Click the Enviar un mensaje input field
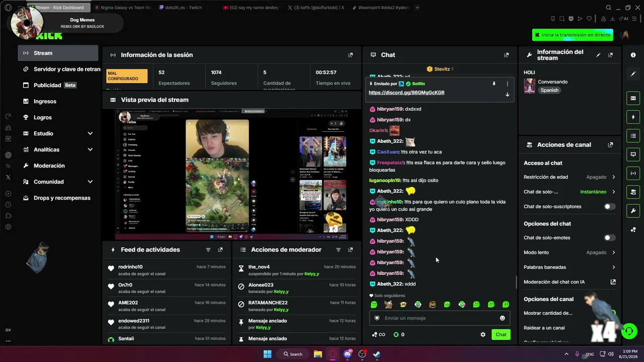The width and height of the screenshot is (644, 362). (440, 318)
